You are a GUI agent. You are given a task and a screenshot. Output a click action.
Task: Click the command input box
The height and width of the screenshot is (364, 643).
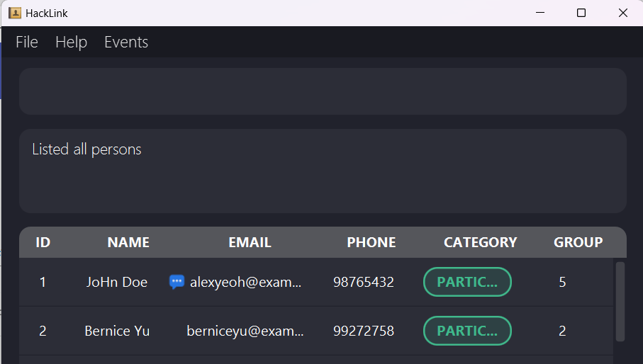(x=323, y=91)
